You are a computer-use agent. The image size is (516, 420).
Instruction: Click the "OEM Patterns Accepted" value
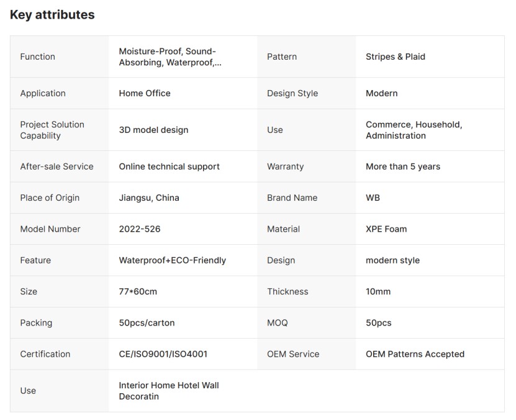[x=415, y=354]
